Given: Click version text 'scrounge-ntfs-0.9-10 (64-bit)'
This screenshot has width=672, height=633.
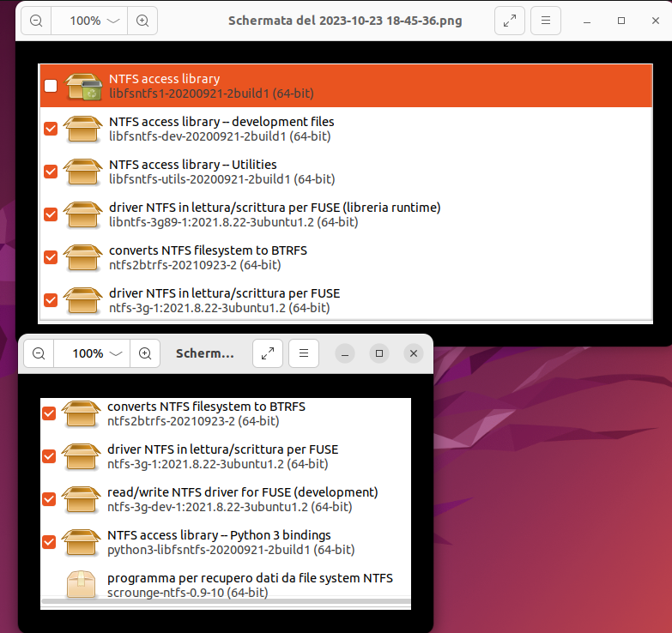Looking at the screenshot, I should point(188,593).
